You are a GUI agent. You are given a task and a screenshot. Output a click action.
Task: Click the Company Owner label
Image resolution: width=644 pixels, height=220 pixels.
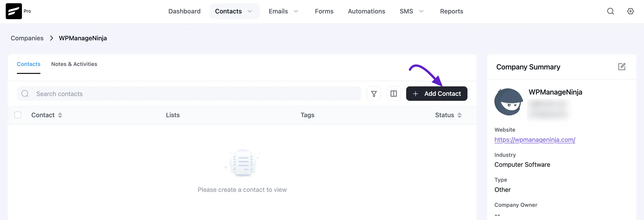[x=516, y=205]
